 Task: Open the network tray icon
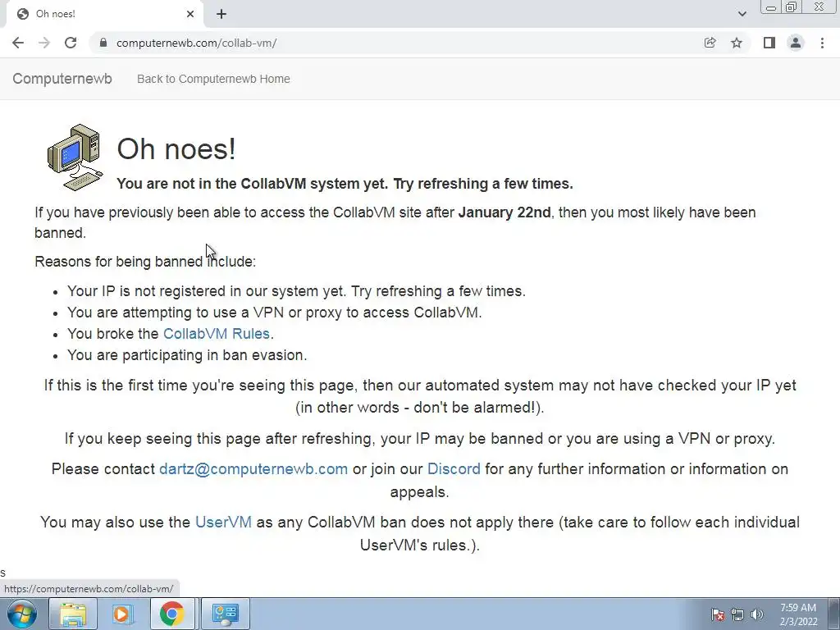point(737,614)
